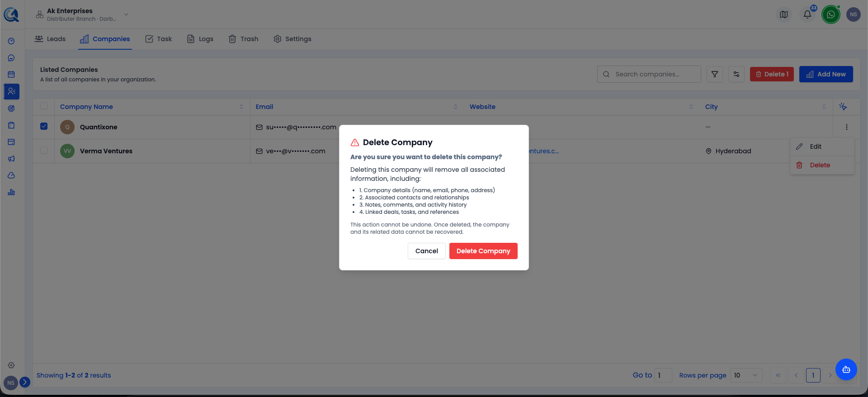Focus the Search companies field
868x397 pixels.
(x=649, y=74)
